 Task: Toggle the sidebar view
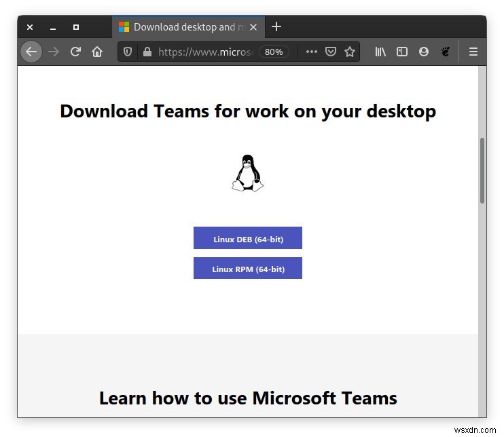click(402, 52)
